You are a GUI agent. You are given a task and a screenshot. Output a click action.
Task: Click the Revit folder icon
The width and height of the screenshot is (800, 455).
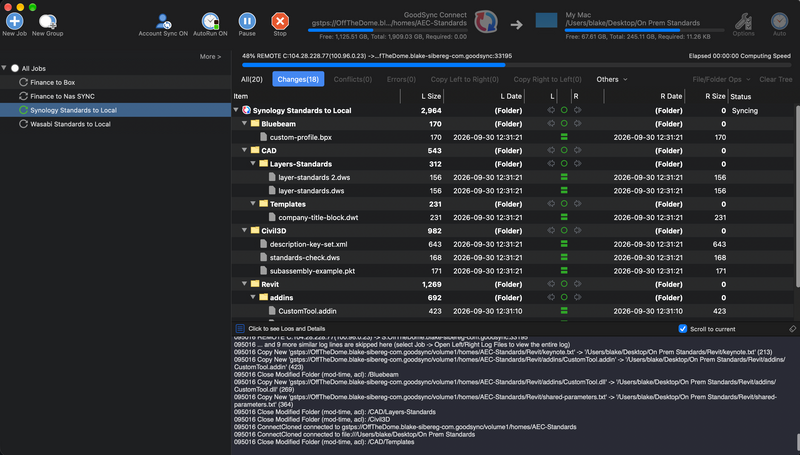point(255,284)
